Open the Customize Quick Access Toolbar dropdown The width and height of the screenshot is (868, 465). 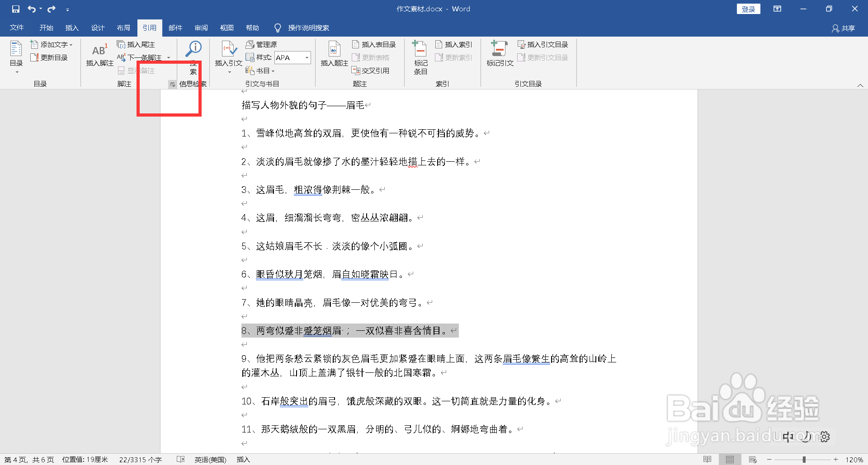(x=67, y=9)
